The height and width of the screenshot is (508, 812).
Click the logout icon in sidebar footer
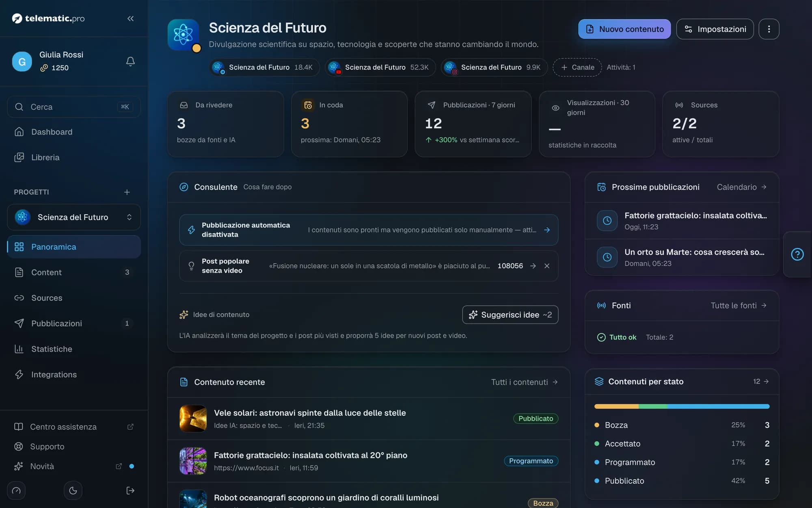[130, 491]
